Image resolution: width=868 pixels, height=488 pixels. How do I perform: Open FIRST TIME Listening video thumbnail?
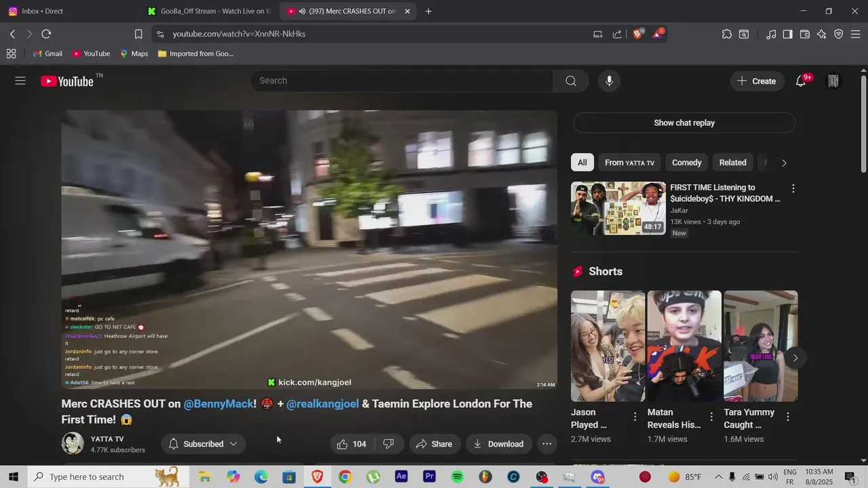618,208
